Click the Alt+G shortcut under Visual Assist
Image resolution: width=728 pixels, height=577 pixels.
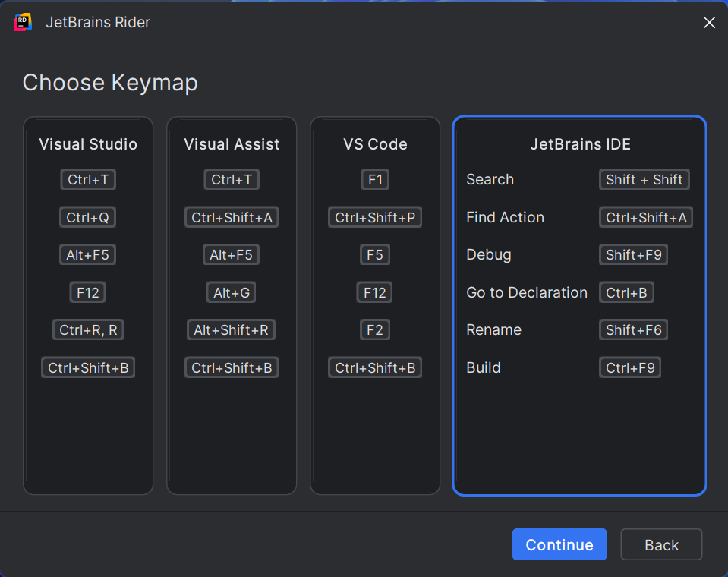pyautogui.click(x=232, y=292)
